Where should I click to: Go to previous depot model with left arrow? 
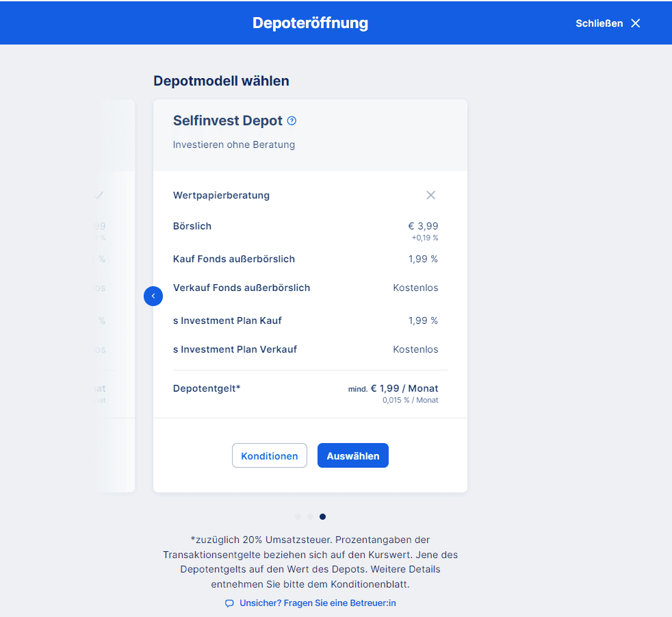click(153, 296)
